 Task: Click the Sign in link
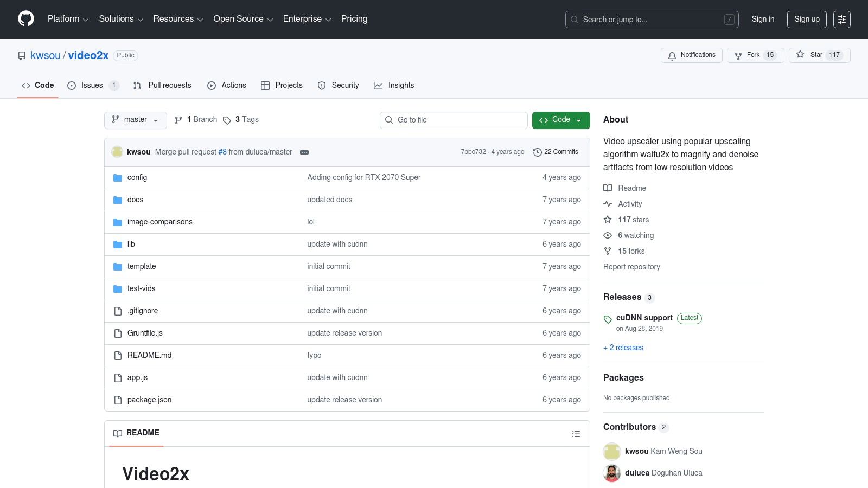coord(763,19)
